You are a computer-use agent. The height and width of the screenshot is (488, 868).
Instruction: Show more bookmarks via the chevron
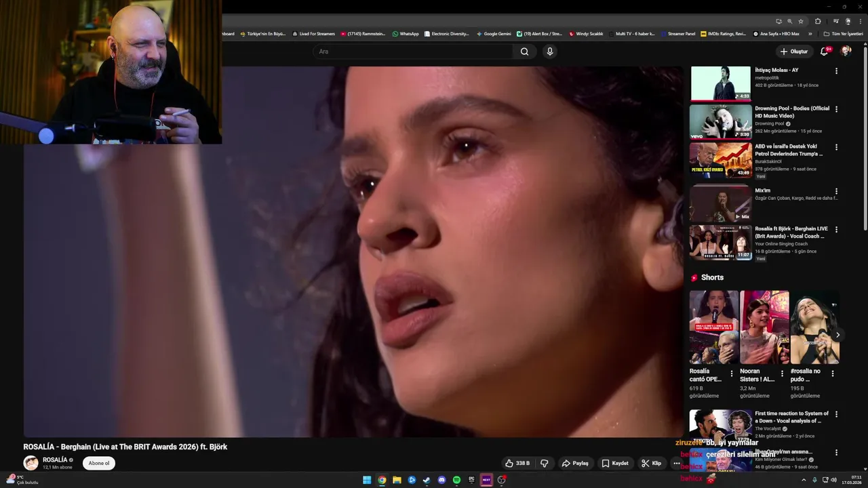tap(810, 34)
